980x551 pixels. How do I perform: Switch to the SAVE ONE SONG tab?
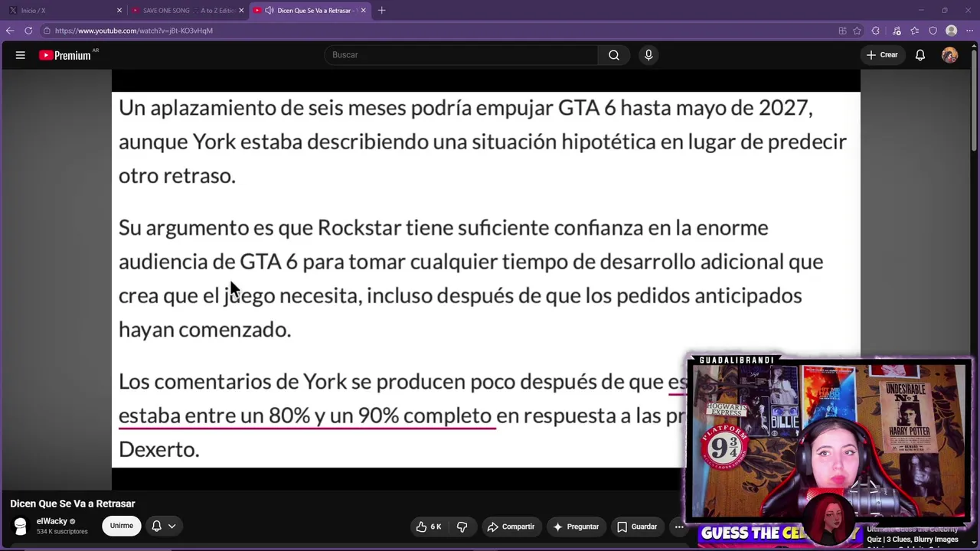coord(188,11)
